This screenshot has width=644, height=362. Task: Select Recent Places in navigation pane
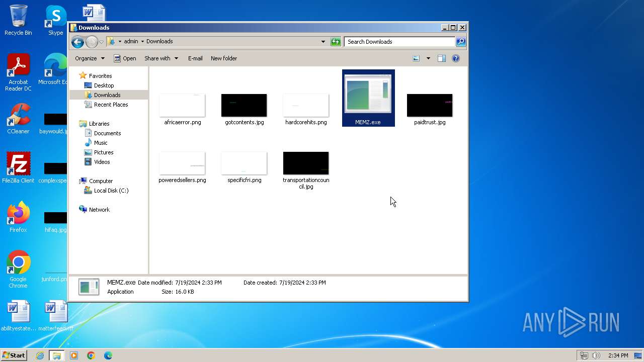coord(106,105)
